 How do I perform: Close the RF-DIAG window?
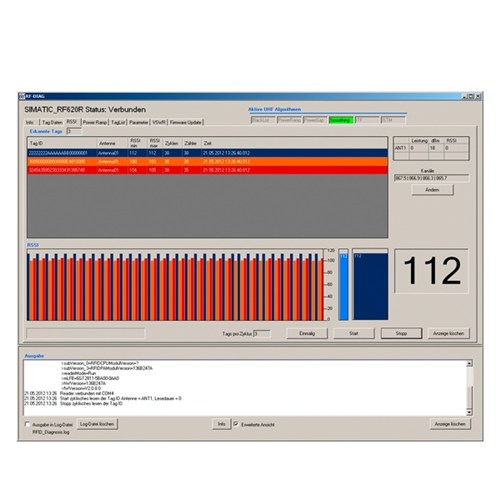[x=478, y=96]
